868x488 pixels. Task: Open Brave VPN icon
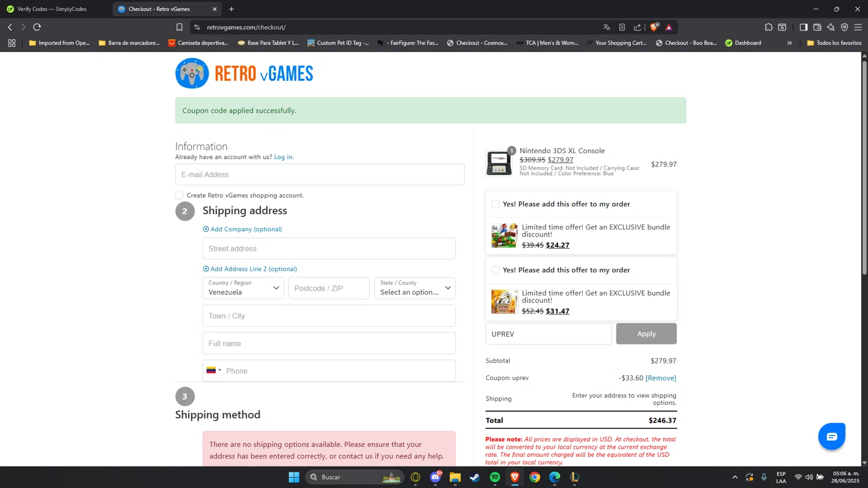[844, 27]
